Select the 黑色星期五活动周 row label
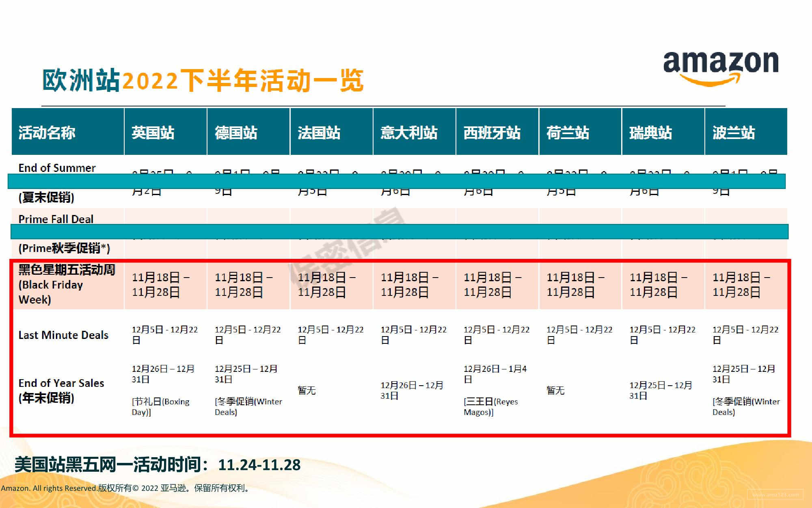Viewport: 812px width, 508px height. pos(67,269)
